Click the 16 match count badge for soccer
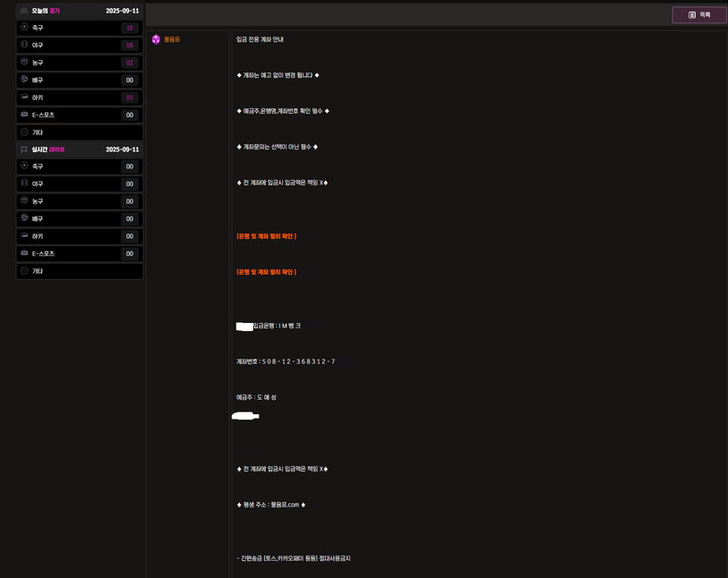 [x=131, y=28]
